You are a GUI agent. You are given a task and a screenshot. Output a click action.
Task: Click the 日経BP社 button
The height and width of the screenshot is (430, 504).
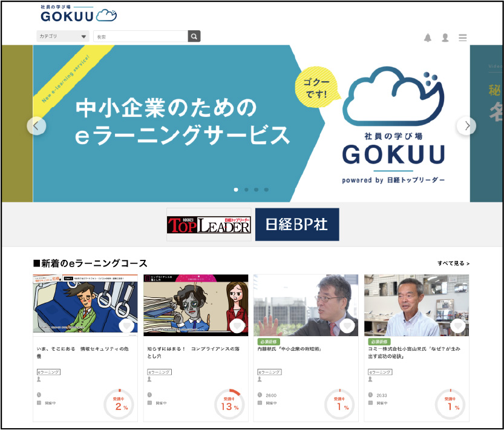[x=297, y=224]
